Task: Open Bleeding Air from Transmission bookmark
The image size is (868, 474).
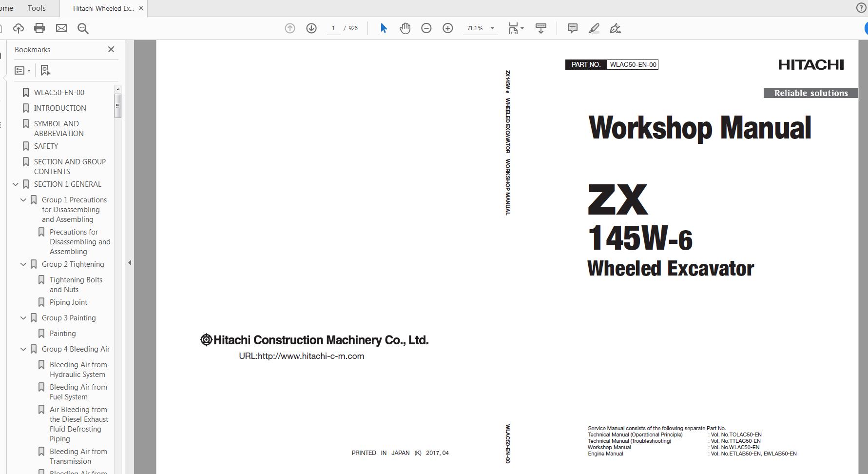Action: 78,456
